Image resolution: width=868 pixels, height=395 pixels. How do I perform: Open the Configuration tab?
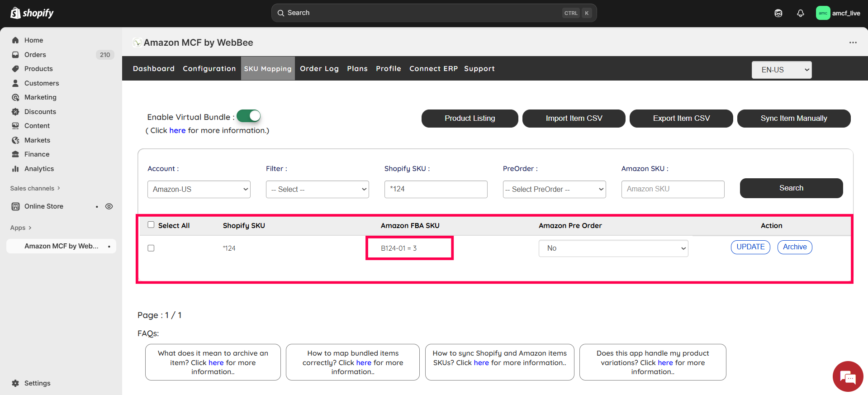click(209, 69)
